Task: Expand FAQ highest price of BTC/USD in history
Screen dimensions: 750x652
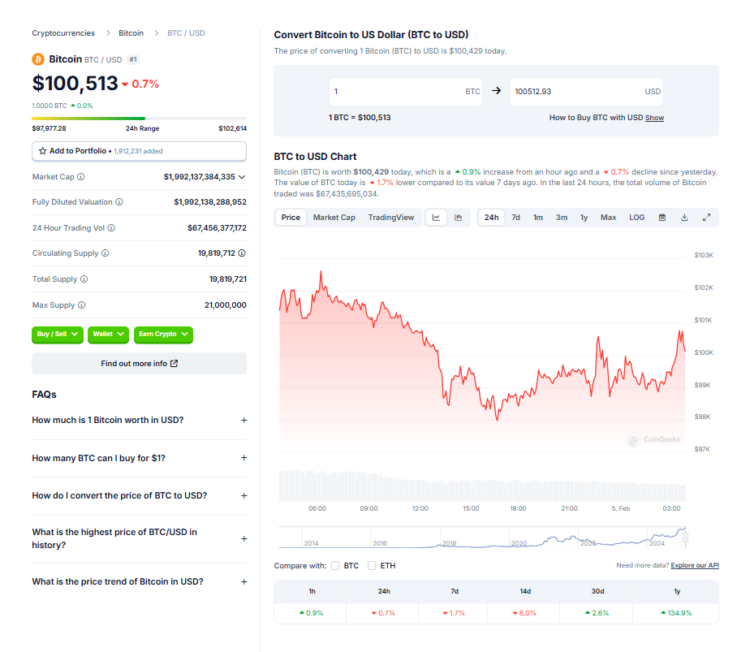Action: (x=139, y=539)
